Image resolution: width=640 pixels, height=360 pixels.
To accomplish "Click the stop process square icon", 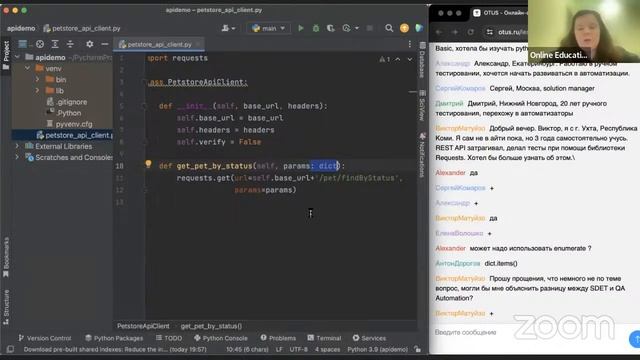I will pyautogui.click(x=370, y=28).
